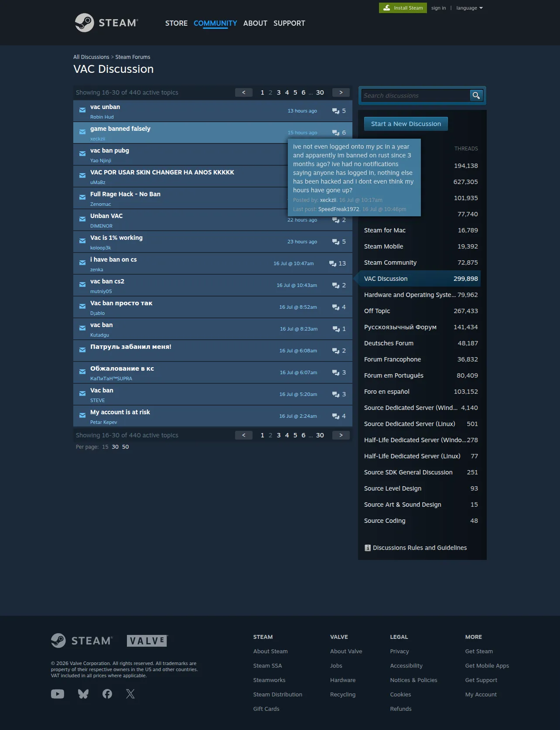560x730 pixels.
Task: Click the replies bubble icon on 'vac ban cs2' row
Action: [336, 285]
